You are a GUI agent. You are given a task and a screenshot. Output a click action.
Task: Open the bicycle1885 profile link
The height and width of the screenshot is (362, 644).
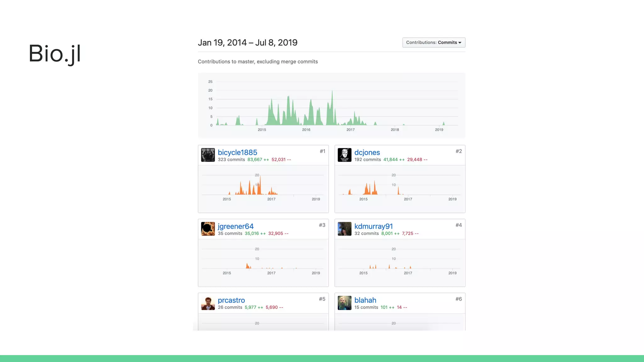(x=237, y=152)
